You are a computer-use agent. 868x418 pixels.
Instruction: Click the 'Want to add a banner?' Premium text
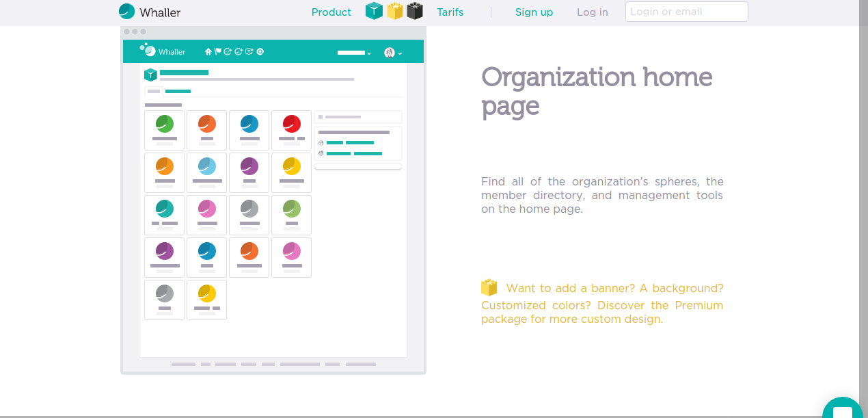tap(602, 303)
